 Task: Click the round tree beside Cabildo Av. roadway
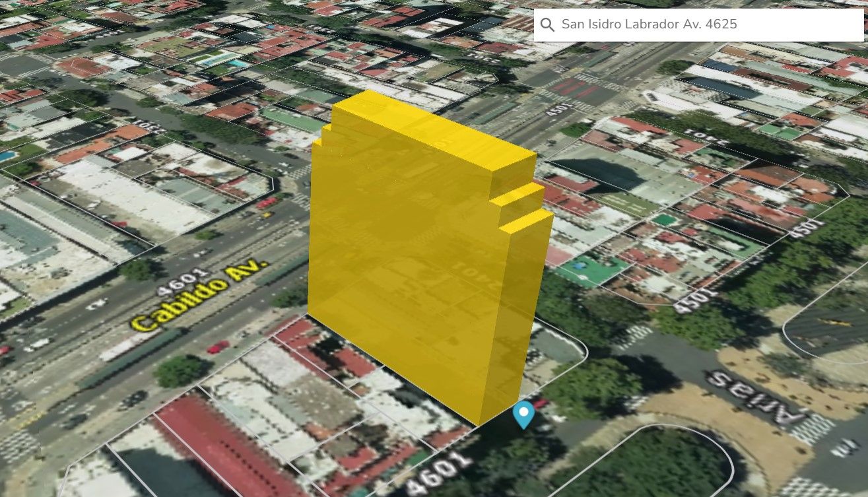(180, 371)
